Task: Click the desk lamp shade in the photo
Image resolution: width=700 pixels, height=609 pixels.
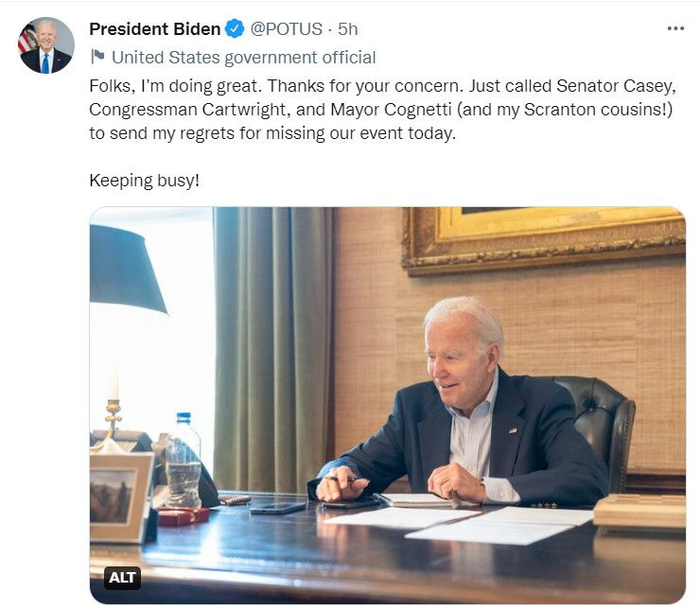Action: tap(126, 268)
